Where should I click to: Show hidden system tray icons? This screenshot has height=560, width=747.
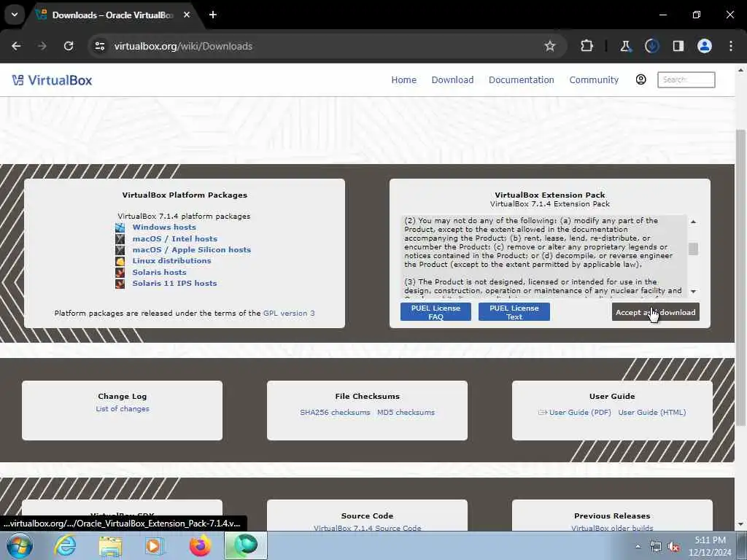coord(638,547)
